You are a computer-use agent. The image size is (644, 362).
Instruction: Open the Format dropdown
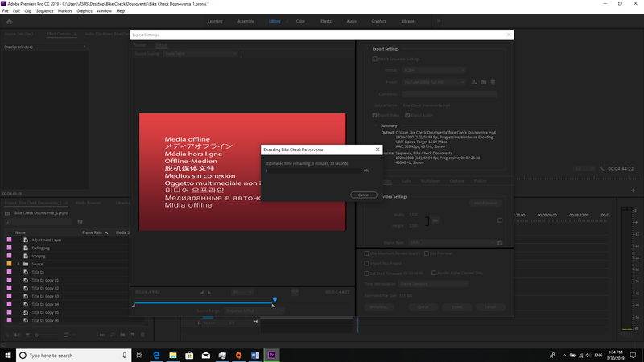coord(434,70)
